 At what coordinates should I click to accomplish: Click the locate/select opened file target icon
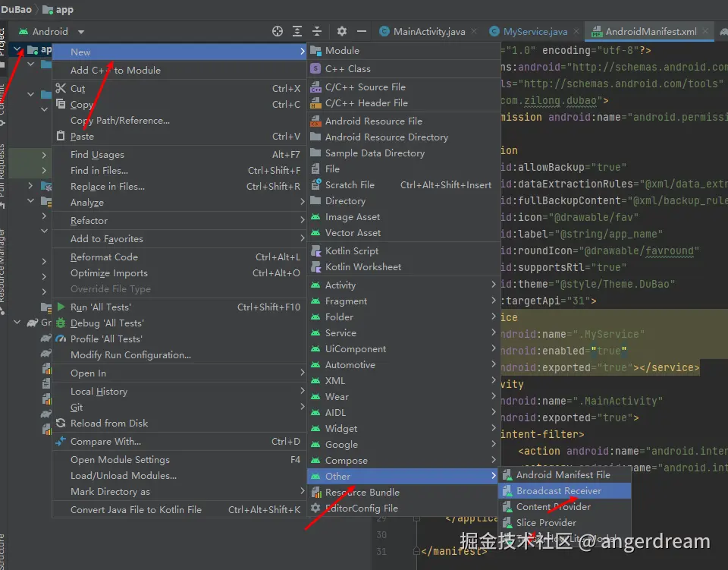[x=278, y=31]
